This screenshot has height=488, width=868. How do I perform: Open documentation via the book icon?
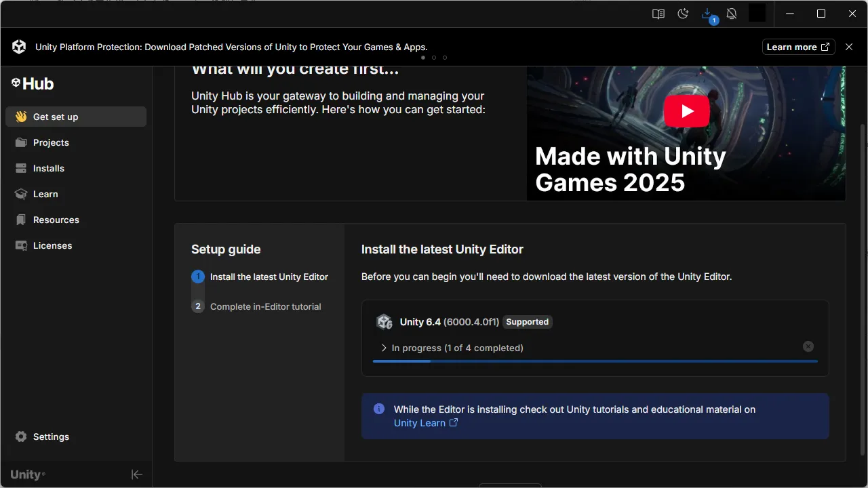tap(658, 14)
